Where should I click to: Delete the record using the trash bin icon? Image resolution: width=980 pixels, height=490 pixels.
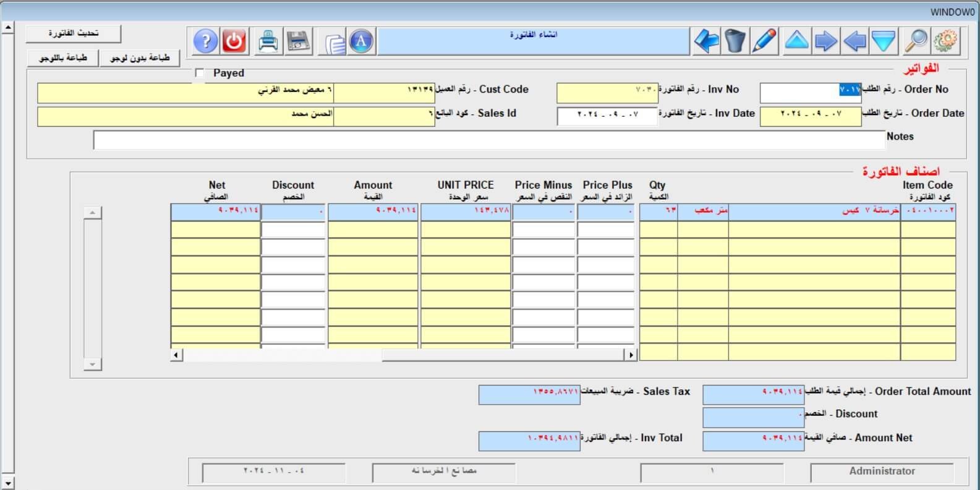click(735, 41)
